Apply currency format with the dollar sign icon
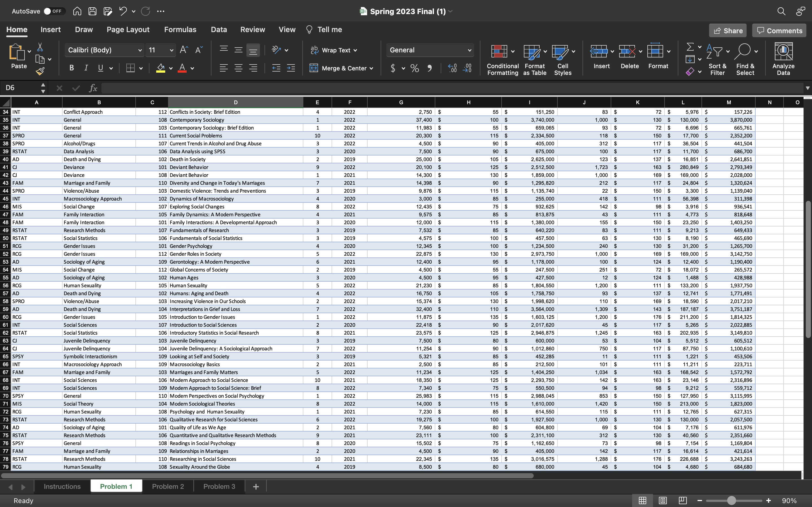This screenshot has height=507, width=812. [394, 68]
